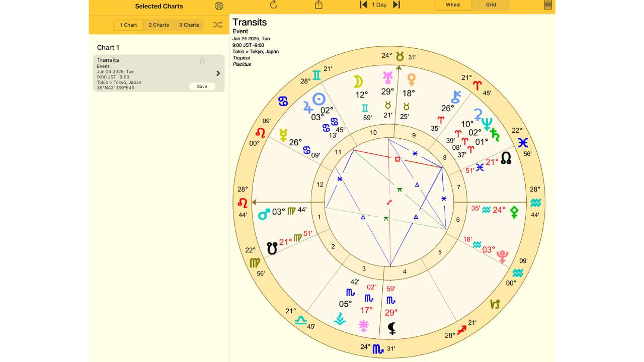The width and height of the screenshot is (644, 362).
Task: Click the shuffle charts icon
Action: (x=217, y=25)
